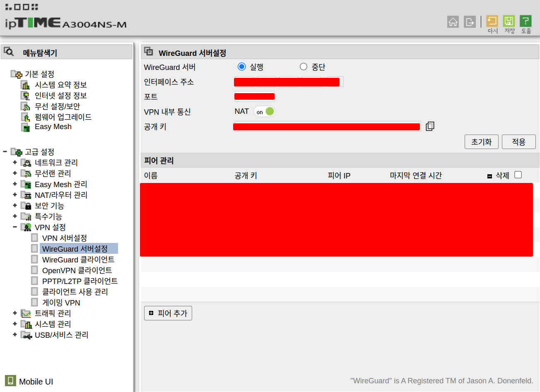Click the 저장 save icon

pos(509,21)
